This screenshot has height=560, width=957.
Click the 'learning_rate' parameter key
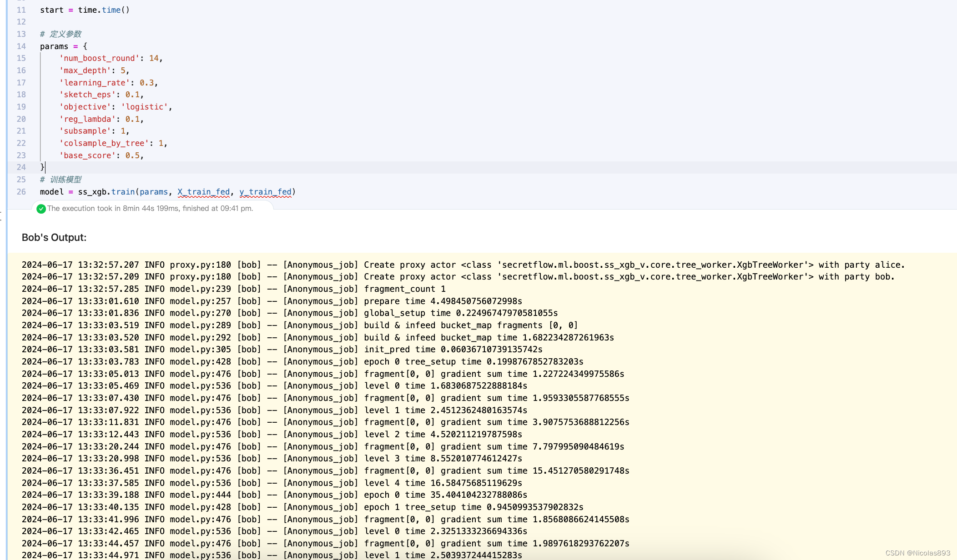point(94,83)
